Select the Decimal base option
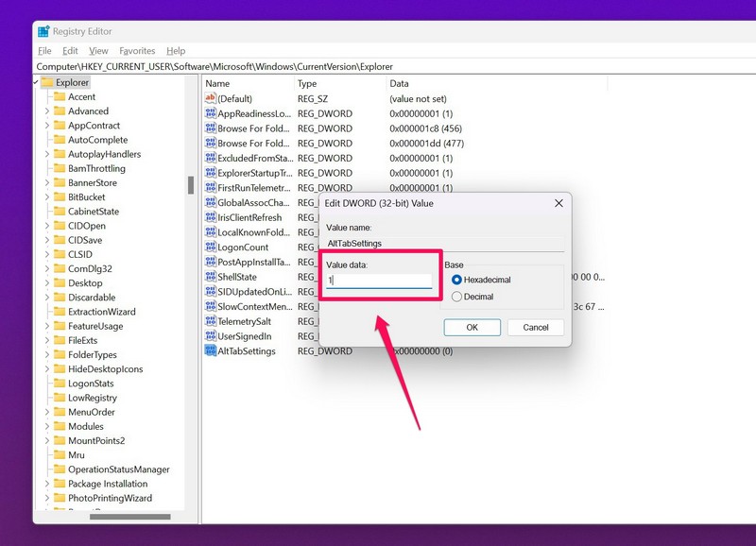The width and height of the screenshot is (756, 546). (457, 297)
